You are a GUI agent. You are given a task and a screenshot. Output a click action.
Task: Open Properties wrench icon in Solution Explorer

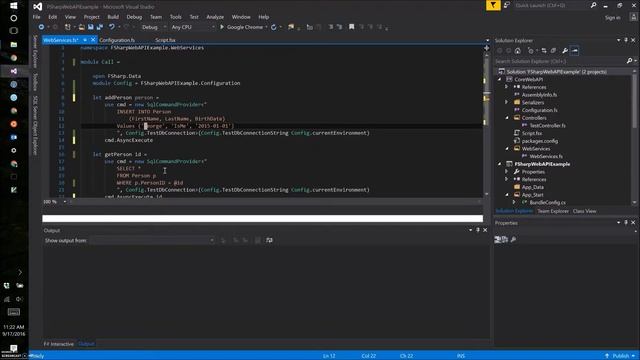click(565, 51)
